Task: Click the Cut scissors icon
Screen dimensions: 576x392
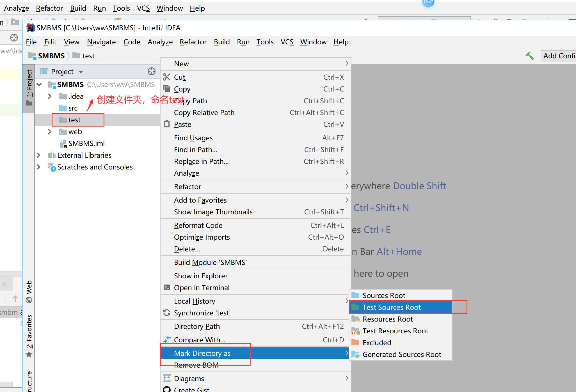Action: (x=167, y=77)
